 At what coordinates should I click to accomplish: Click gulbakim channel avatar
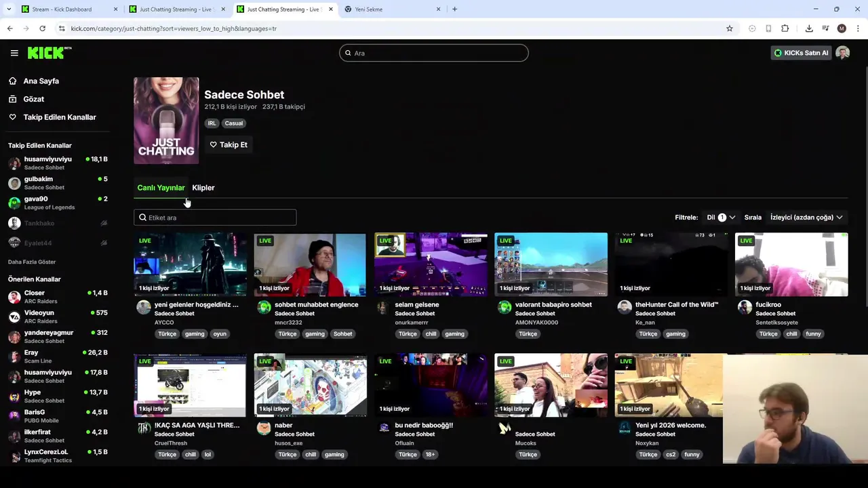point(14,183)
